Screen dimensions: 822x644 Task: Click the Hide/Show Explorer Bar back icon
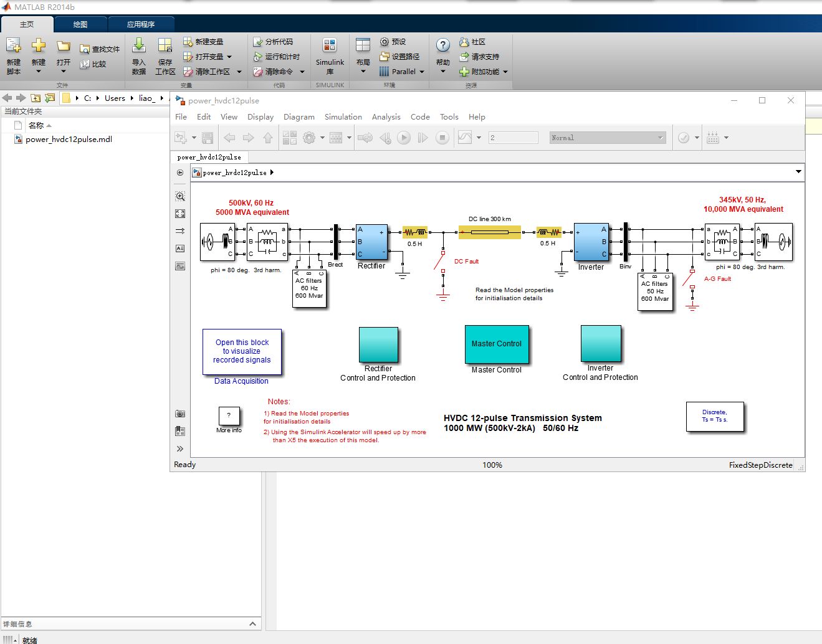180,173
